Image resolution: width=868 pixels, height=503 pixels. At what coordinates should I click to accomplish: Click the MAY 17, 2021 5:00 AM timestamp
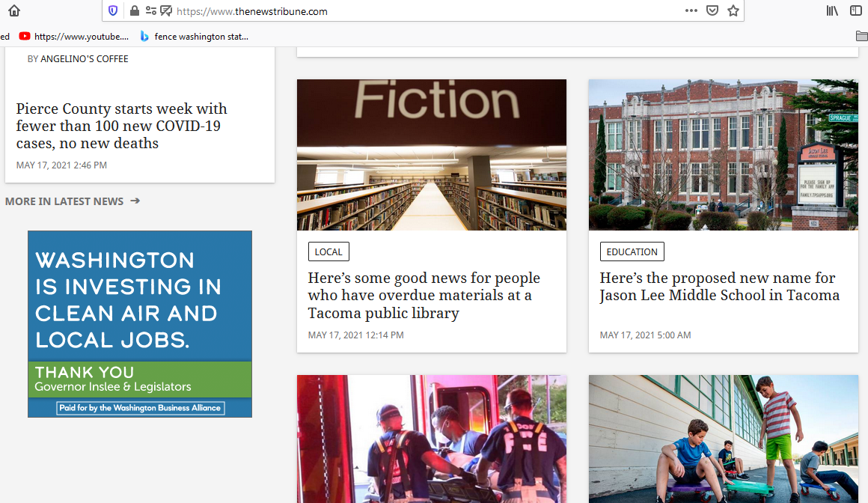click(x=646, y=335)
